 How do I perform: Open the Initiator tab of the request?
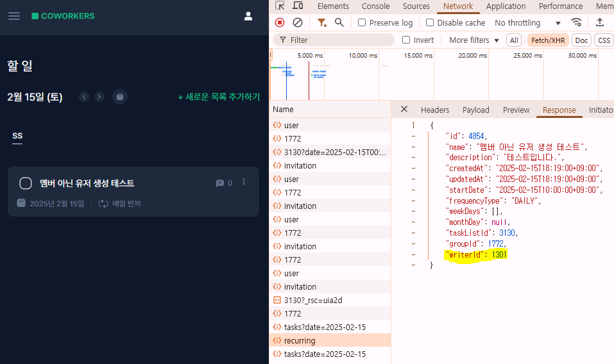pyautogui.click(x=601, y=110)
